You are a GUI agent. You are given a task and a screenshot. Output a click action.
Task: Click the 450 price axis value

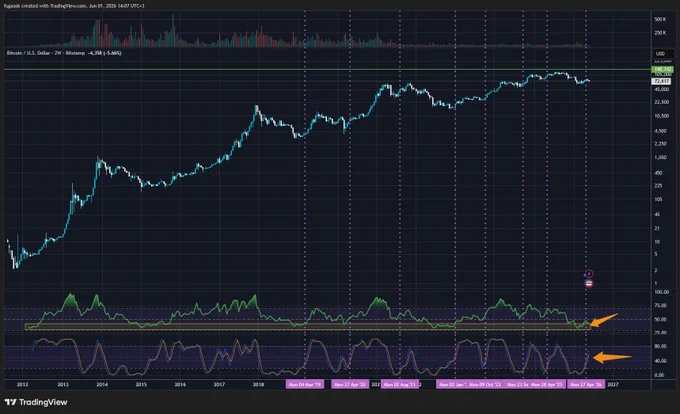pyautogui.click(x=658, y=173)
